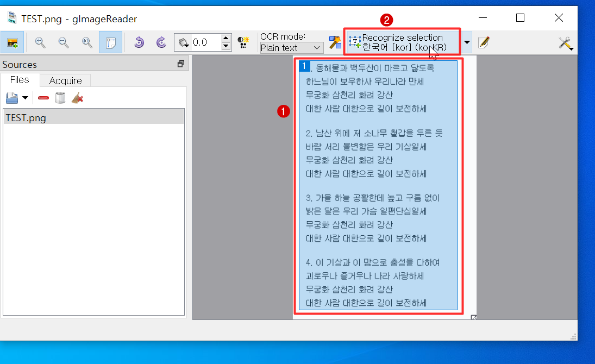Switch to the Acquire tab
This screenshot has width=595, height=364.
65,80
